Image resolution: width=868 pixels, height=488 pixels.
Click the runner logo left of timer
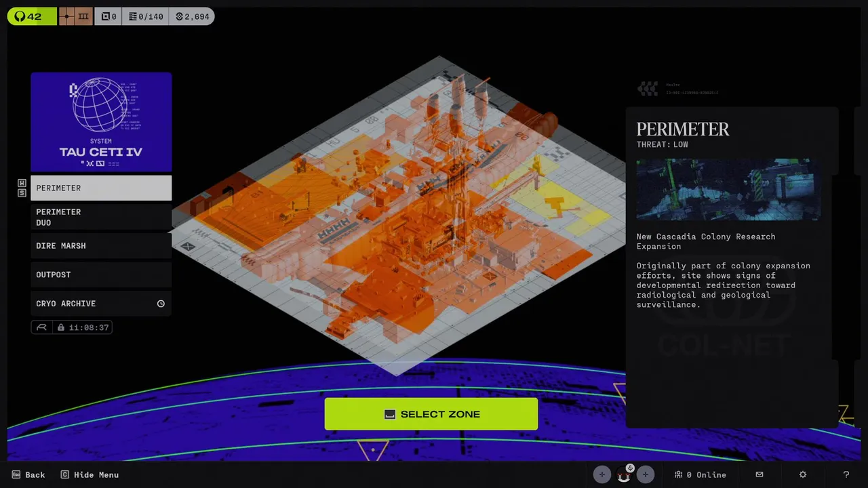point(42,327)
